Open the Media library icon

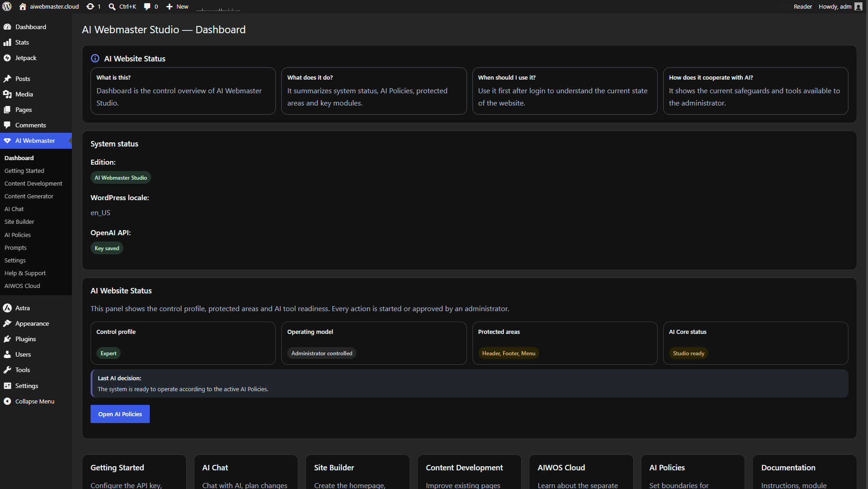pos(7,94)
